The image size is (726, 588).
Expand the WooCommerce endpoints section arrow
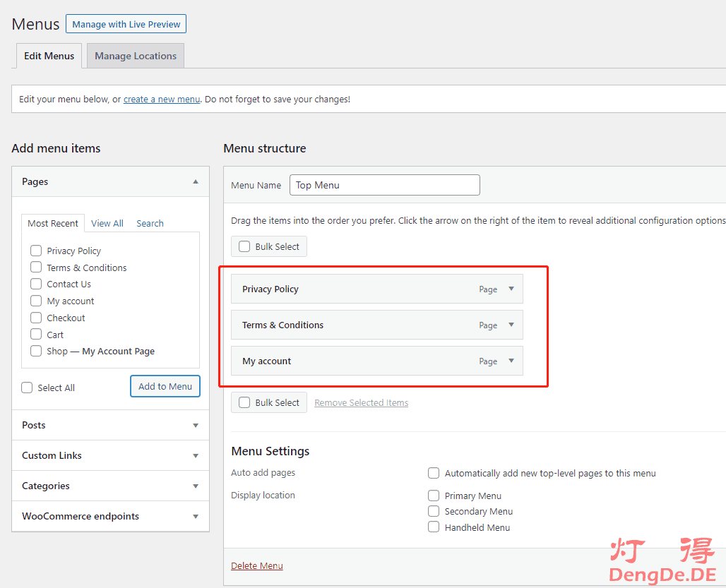196,516
